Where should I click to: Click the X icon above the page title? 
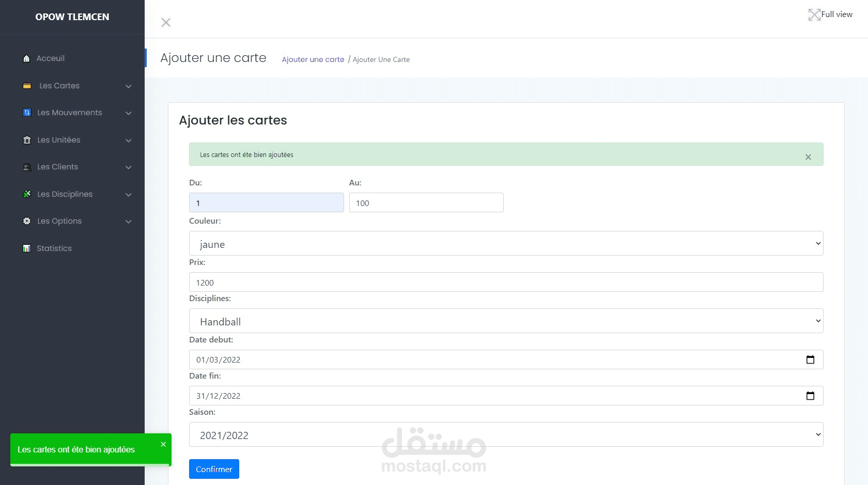coord(166,22)
